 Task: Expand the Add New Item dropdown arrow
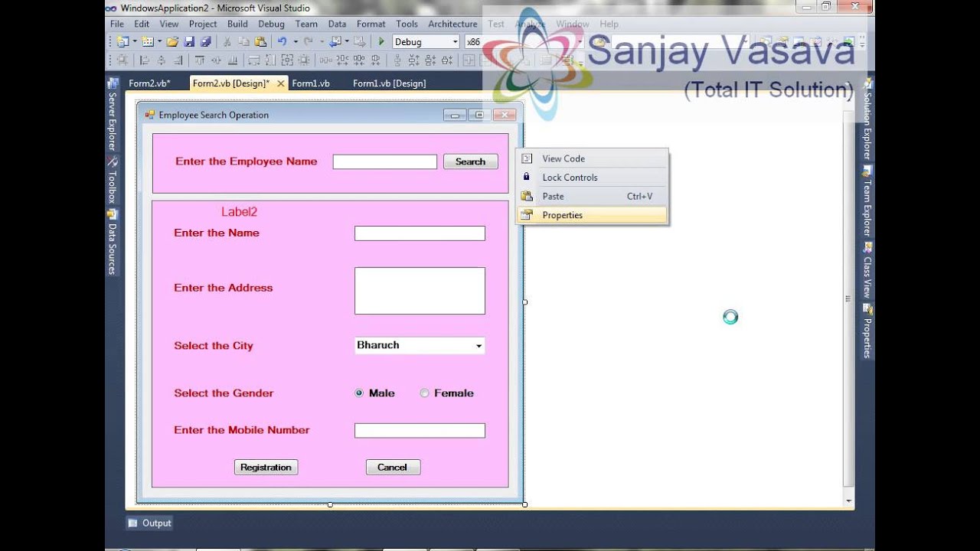click(160, 42)
